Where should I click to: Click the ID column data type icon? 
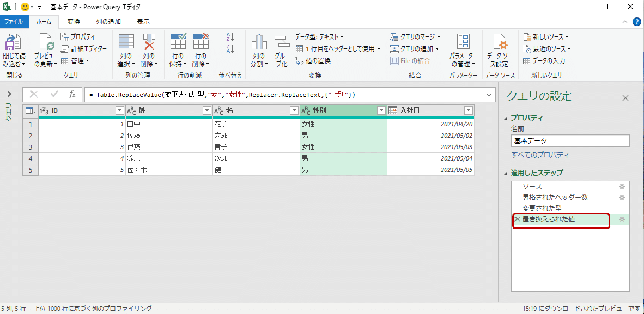click(44, 110)
